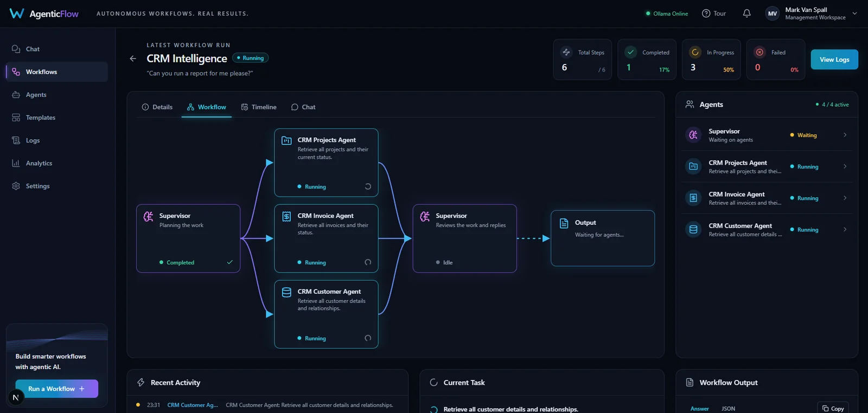Click the Output node document icon
Viewport: 868px width, 413px height.
pos(564,223)
